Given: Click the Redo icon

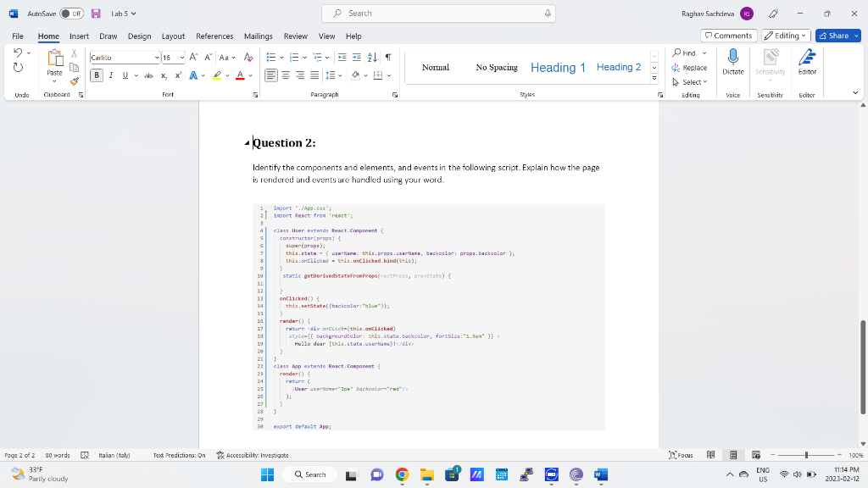Looking at the screenshot, I should click(19, 68).
